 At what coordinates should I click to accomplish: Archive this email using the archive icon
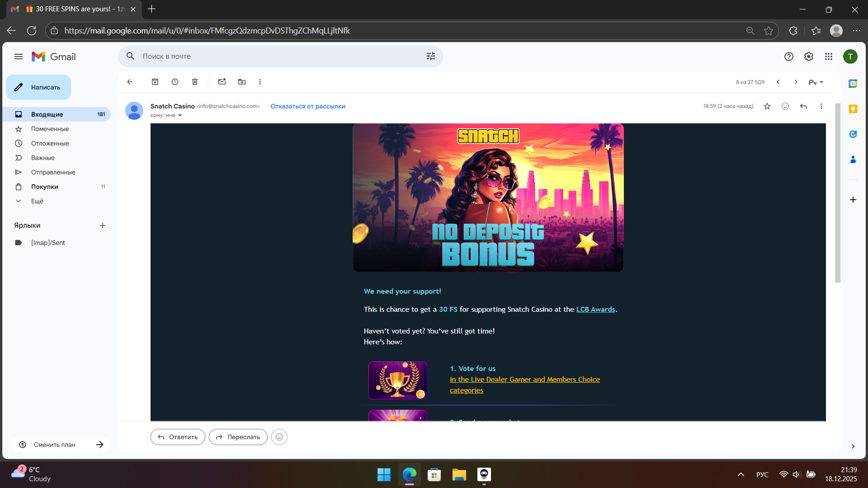pos(155,82)
